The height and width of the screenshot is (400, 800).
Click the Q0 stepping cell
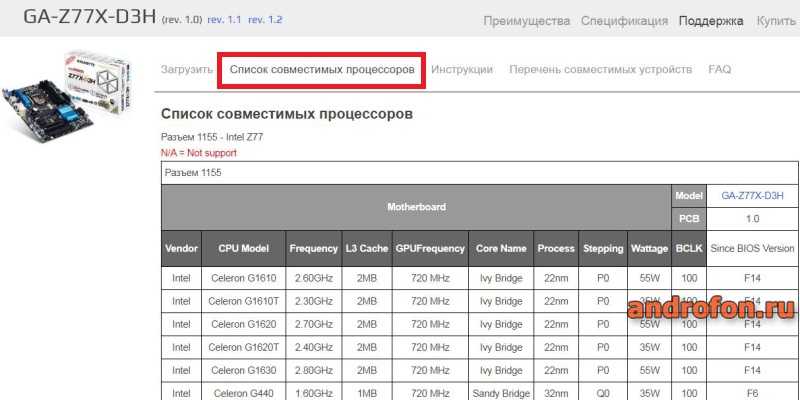[603, 393]
